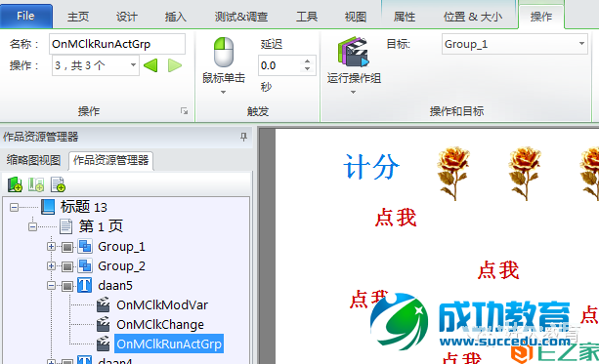This screenshot has height=364, width=599.
Task: Open the 操作 group dialog launcher
Action: click(x=184, y=111)
